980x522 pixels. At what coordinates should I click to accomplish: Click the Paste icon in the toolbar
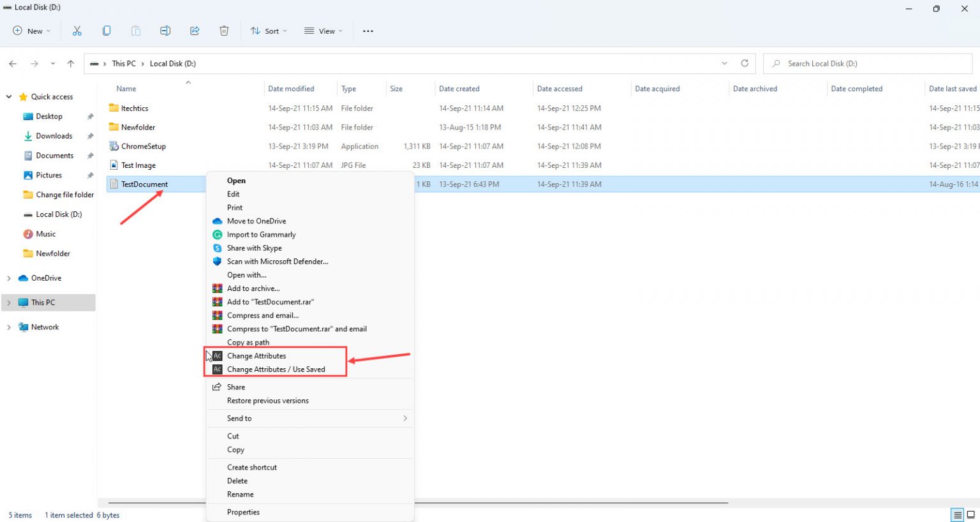pos(135,31)
